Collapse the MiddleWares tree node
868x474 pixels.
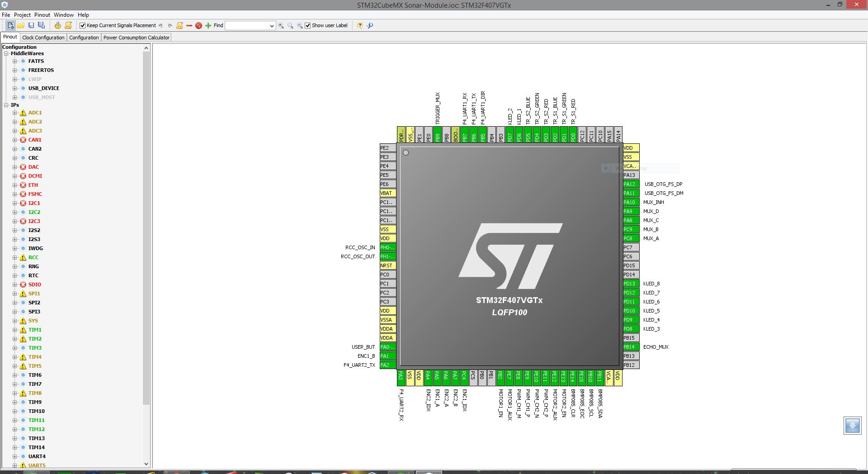coord(5,53)
